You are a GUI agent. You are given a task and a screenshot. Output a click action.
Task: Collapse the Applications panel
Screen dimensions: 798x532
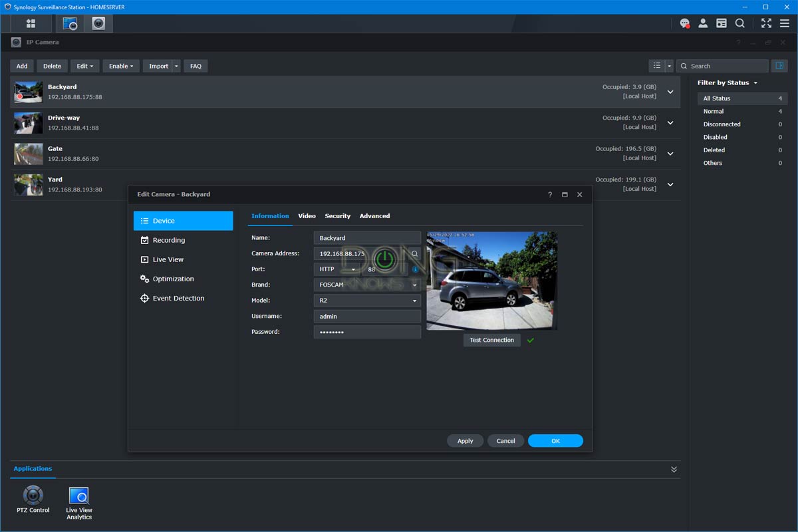(x=674, y=469)
